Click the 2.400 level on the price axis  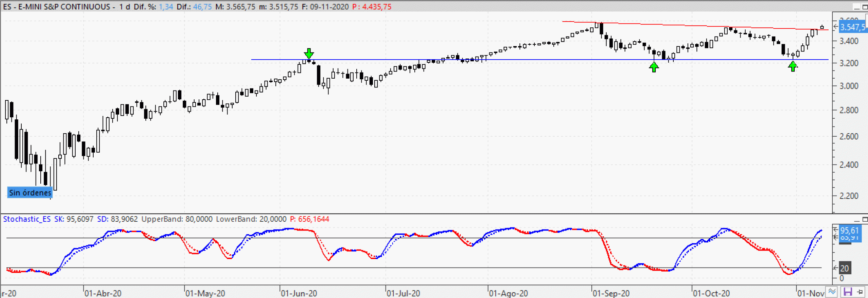point(849,165)
